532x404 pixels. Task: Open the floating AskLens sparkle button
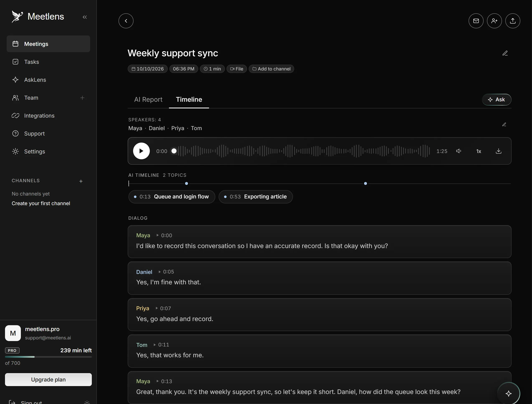508,393
